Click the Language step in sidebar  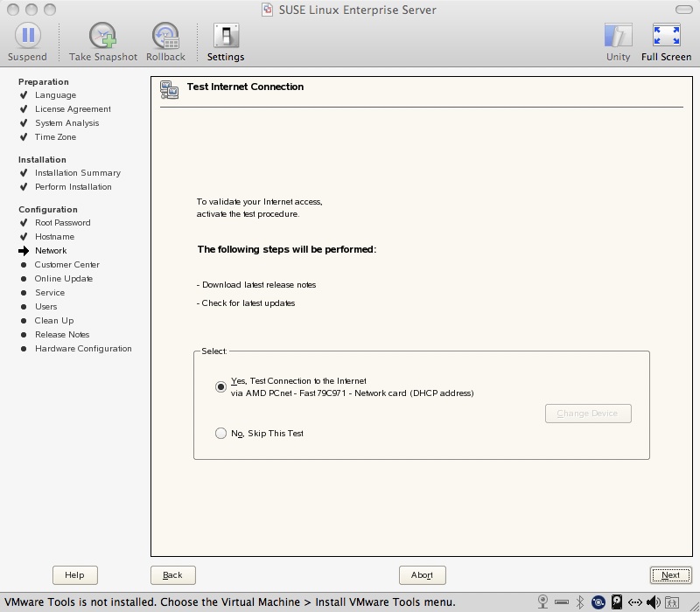55,95
